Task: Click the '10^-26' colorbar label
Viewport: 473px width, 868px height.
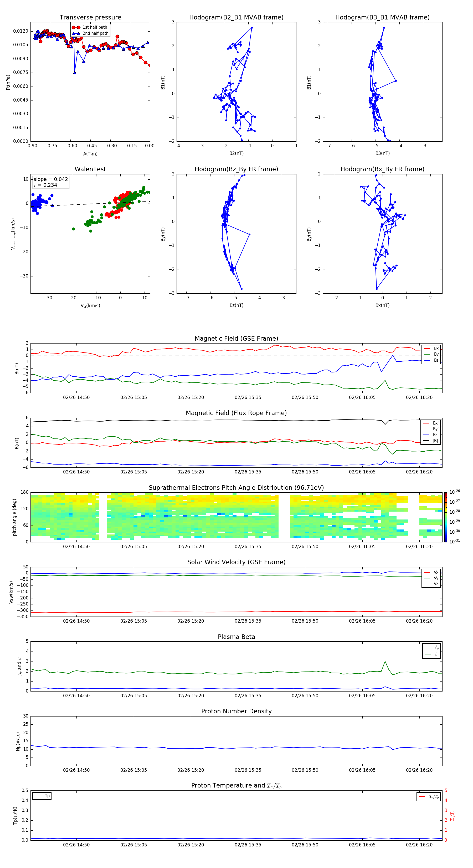Action: pyautogui.click(x=455, y=492)
